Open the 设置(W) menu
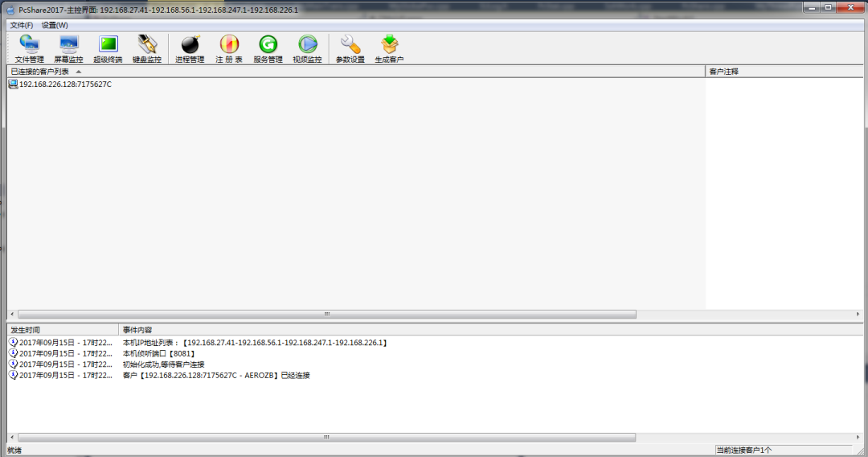 coord(55,25)
